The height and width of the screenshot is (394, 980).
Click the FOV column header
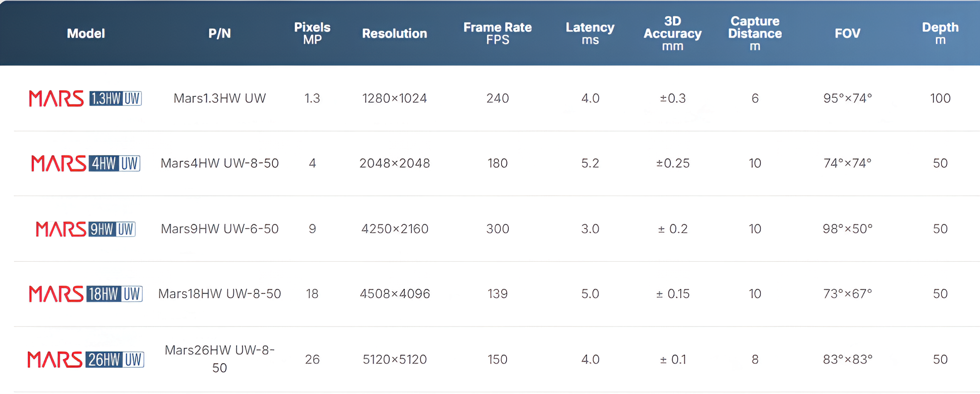(x=847, y=34)
